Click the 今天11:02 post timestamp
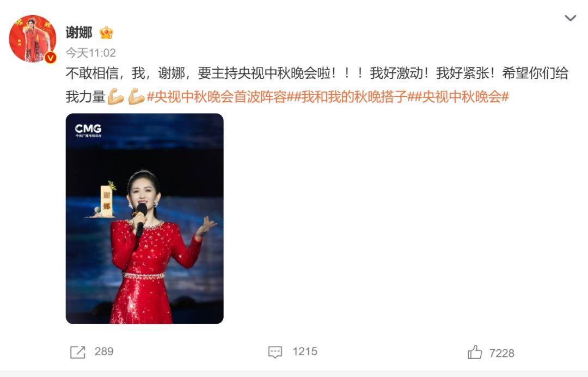Screen dimensions: 588x377 tap(91, 53)
